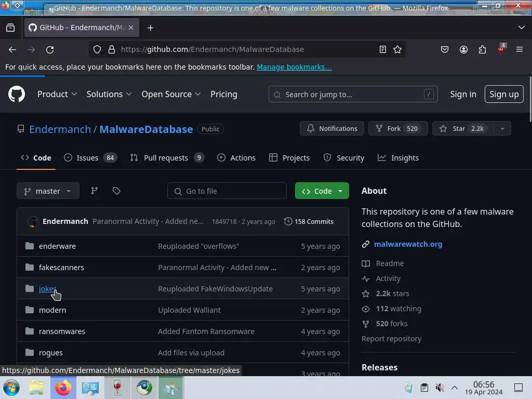Open the Pricing page
Viewport: 532px width, 399px height.
(x=223, y=94)
